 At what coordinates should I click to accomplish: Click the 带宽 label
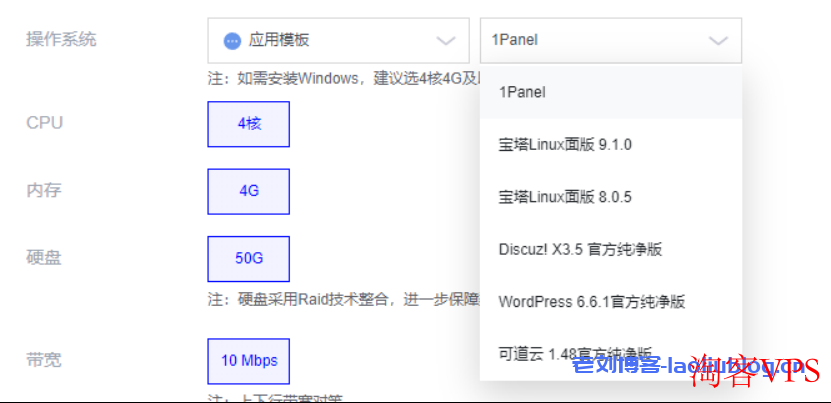pyautogui.click(x=43, y=360)
